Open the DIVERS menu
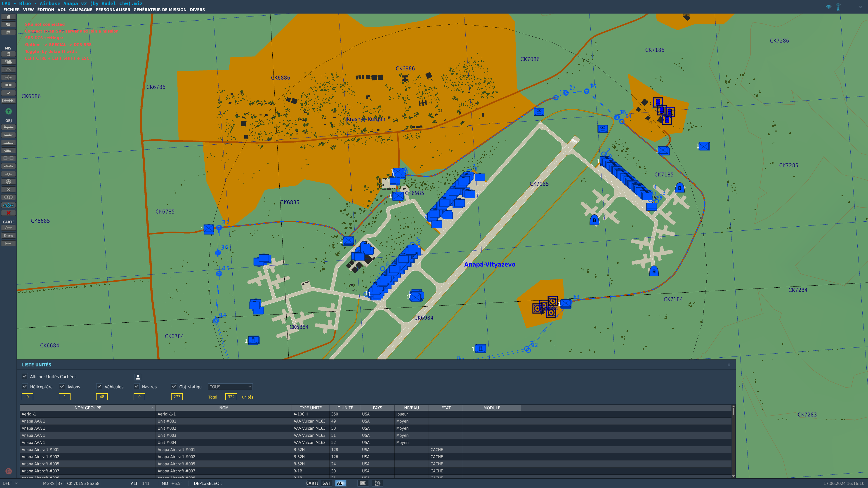Viewport: 868px width, 488px height. point(197,10)
